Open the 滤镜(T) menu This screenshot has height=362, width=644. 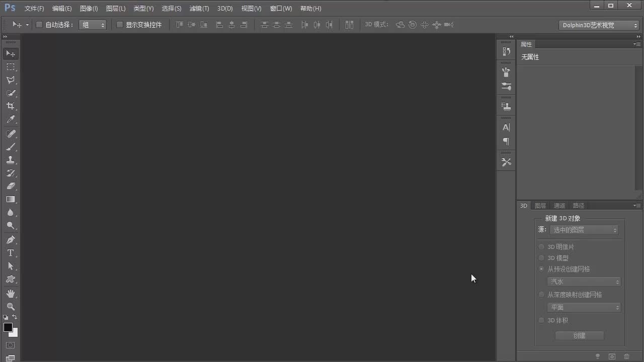pos(199,9)
